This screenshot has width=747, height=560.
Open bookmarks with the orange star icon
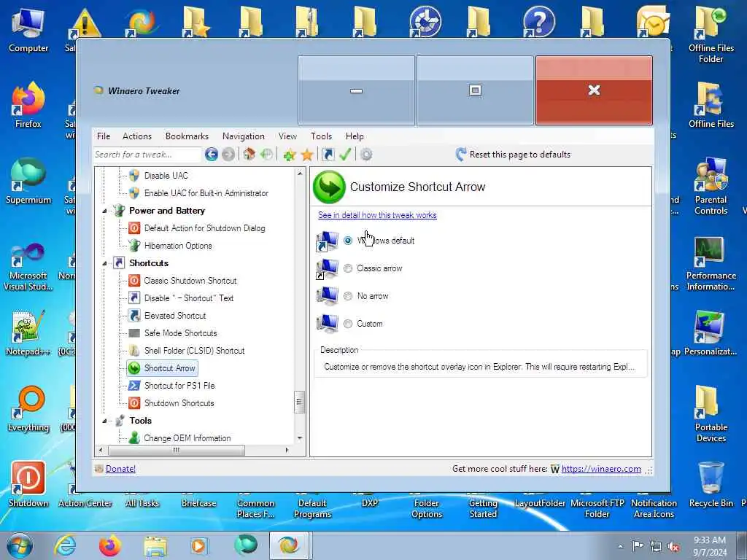click(x=307, y=155)
